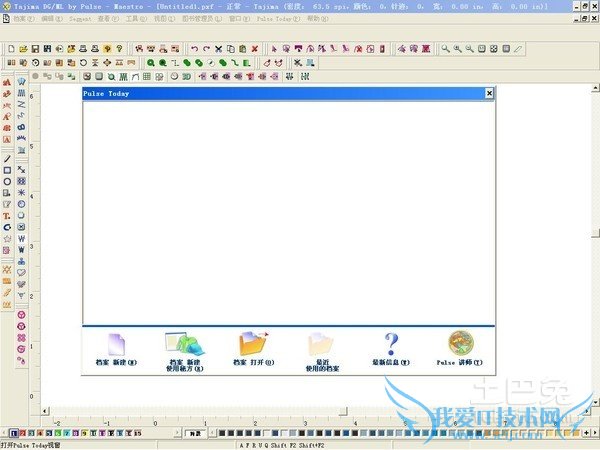The image size is (600, 450).
Task: Click the Pulse 讲师(T) tutor button
Action: click(x=460, y=349)
